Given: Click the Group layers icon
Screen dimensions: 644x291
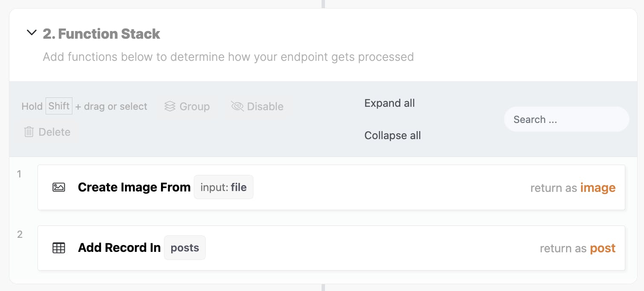Looking at the screenshot, I should 170,106.
